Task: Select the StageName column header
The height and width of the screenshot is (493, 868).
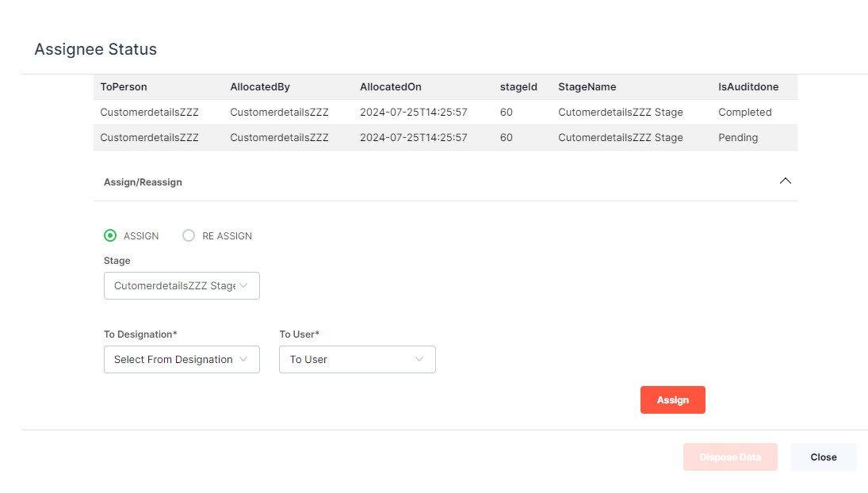Action: pyautogui.click(x=587, y=87)
